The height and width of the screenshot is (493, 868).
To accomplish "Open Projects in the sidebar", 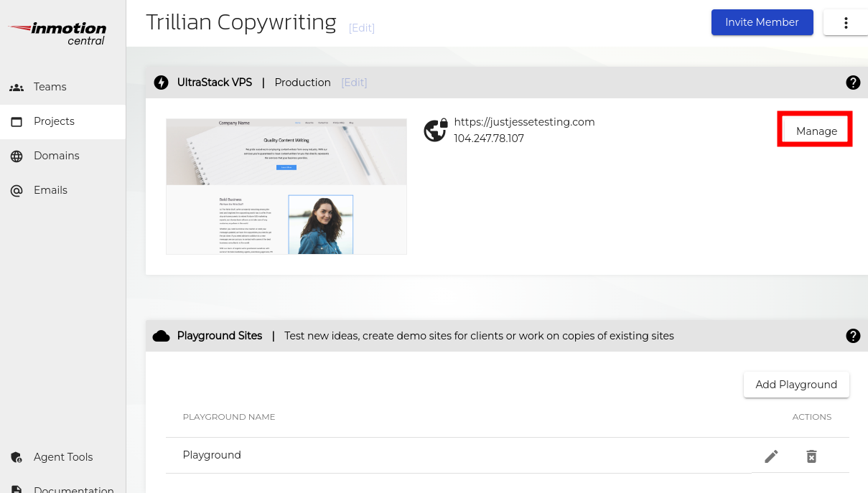I will pos(62,121).
